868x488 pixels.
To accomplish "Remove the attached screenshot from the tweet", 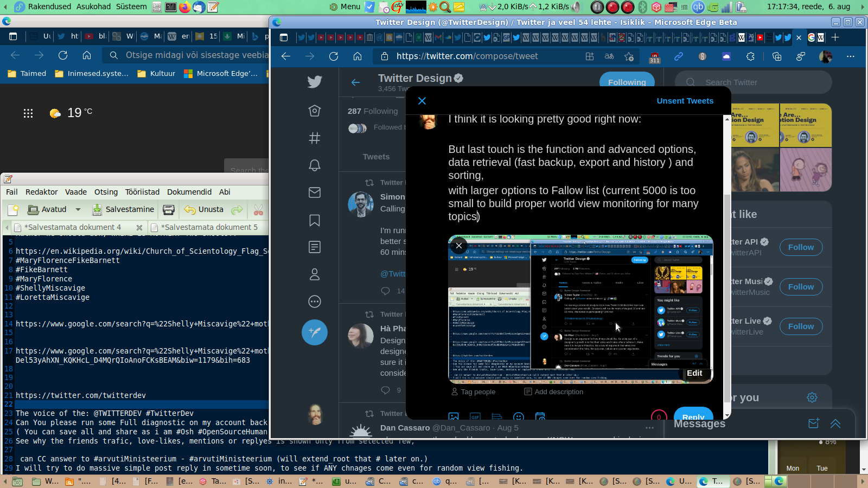I will [459, 246].
